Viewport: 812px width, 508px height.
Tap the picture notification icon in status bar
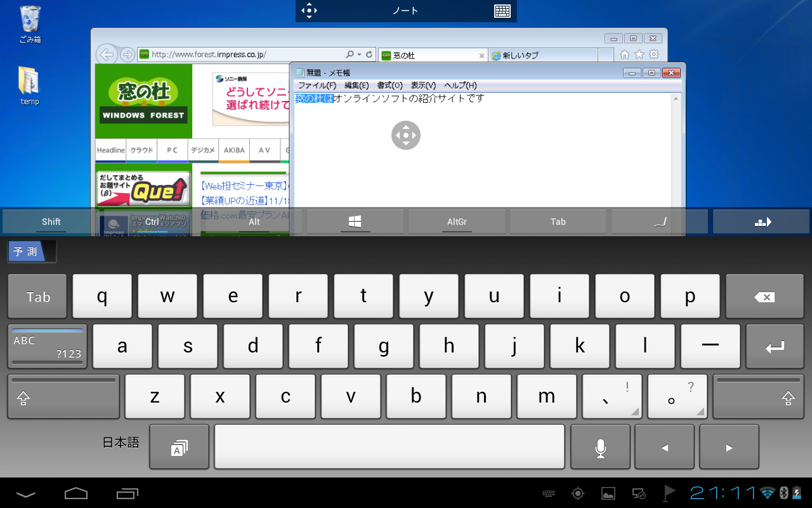pos(608,493)
